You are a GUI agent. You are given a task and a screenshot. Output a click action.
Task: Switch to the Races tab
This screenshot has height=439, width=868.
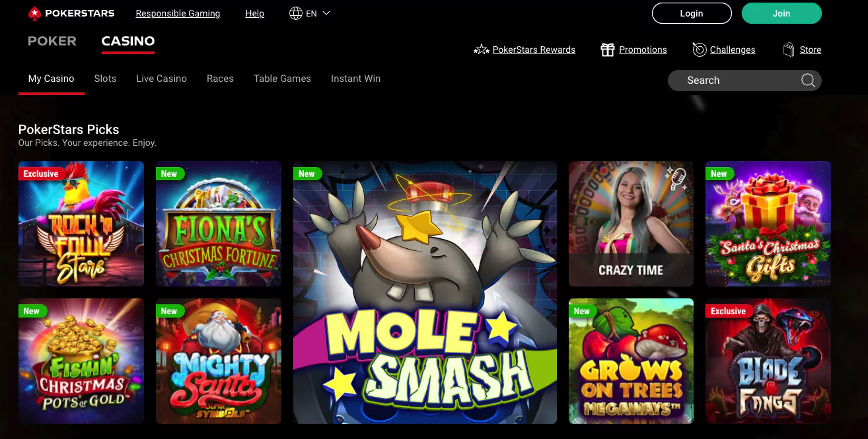pyautogui.click(x=220, y=79)
